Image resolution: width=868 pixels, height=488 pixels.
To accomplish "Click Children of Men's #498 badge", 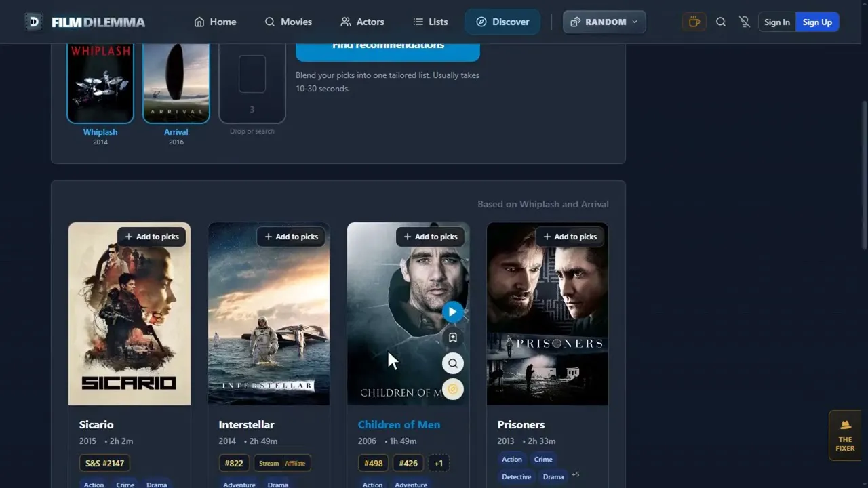I will pyautogui.click(x=373, y=464).
